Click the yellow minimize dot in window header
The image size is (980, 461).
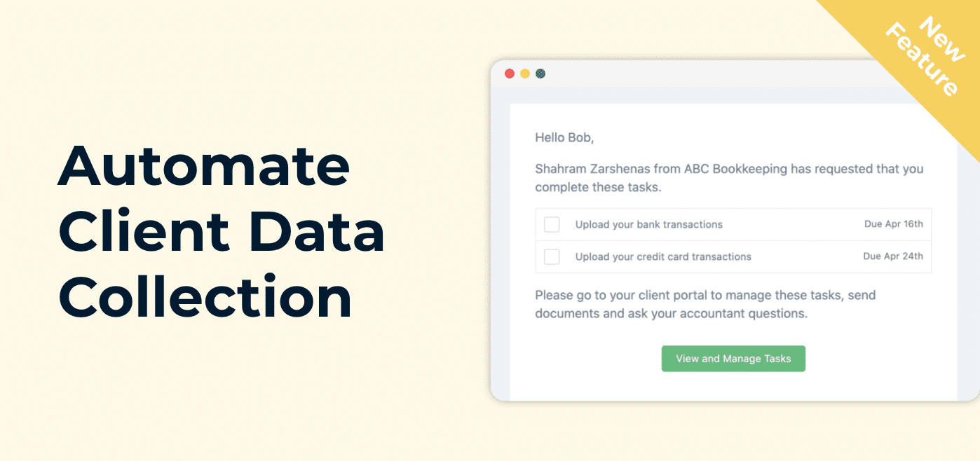click(x=525, y=74)
